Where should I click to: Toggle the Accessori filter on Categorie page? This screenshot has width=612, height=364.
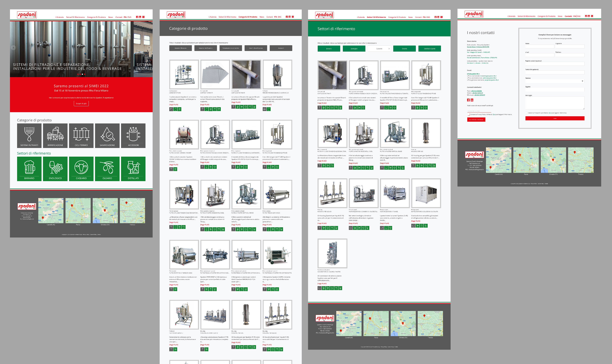[281, 48]
